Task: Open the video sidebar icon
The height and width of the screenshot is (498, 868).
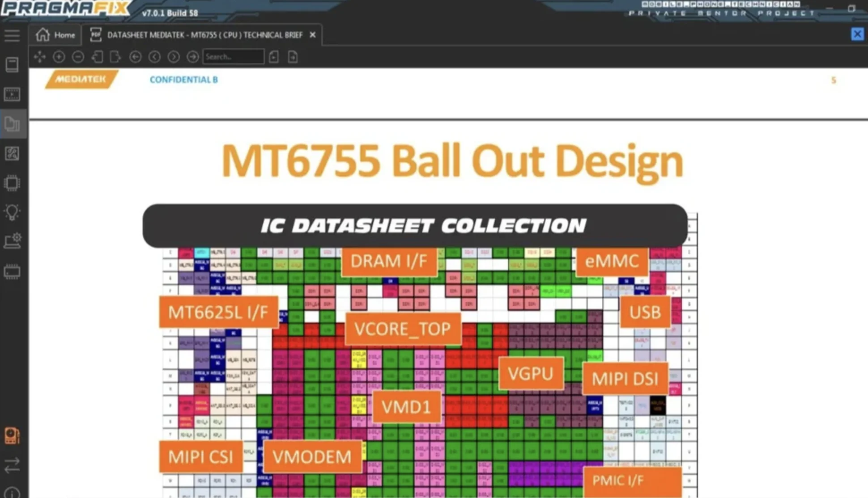Action: coord(12,94)
